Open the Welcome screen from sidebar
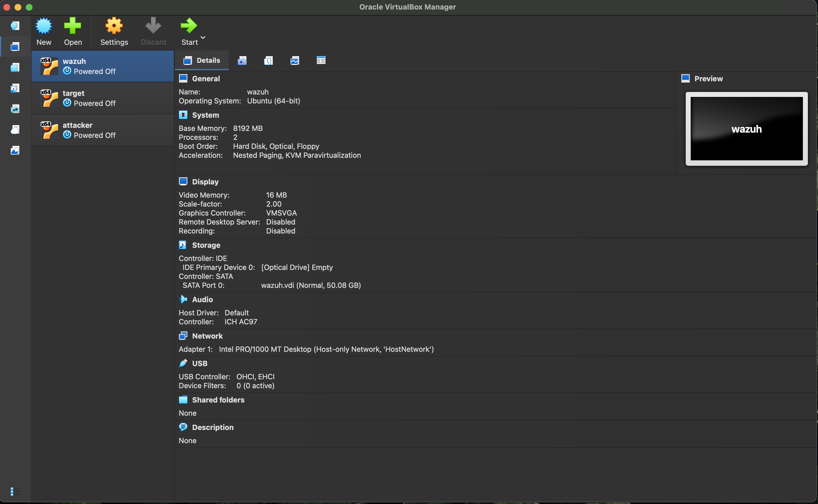 tap(15, 26)
